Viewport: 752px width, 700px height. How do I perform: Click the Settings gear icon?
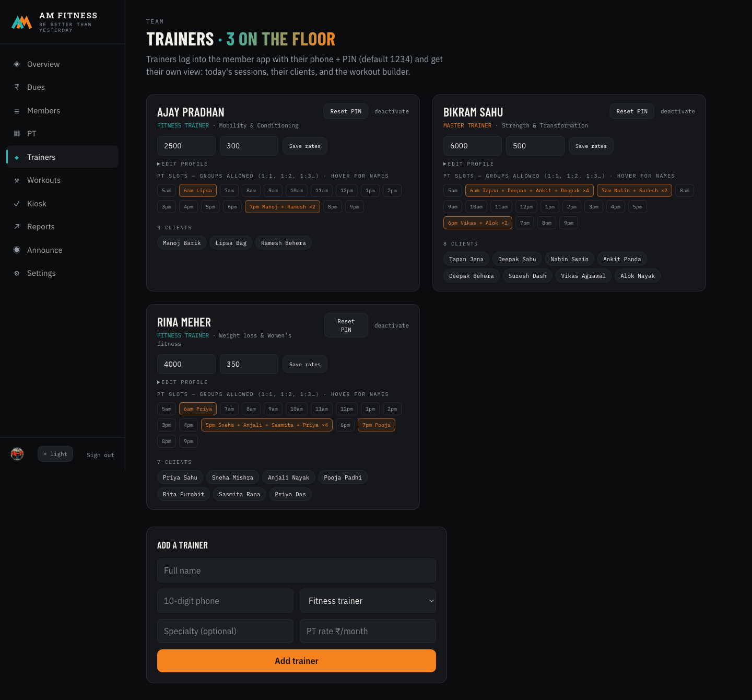17,273
